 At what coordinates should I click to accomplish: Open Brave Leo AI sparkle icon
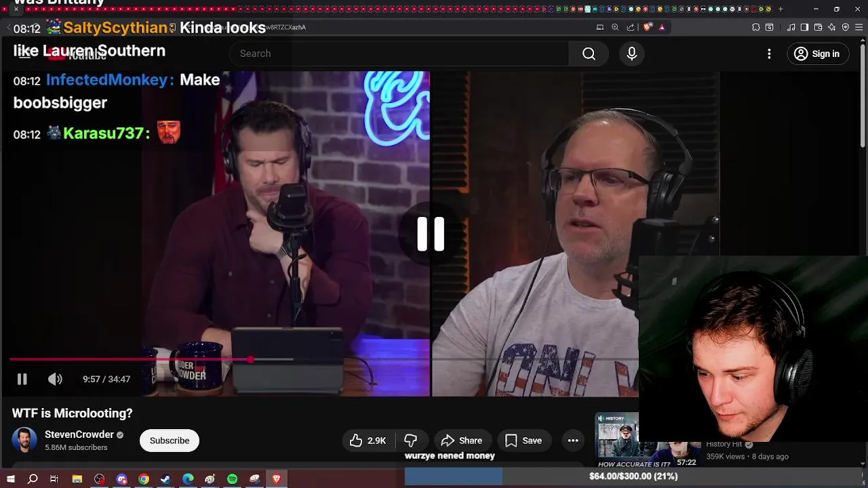click(x=831, y=27)
